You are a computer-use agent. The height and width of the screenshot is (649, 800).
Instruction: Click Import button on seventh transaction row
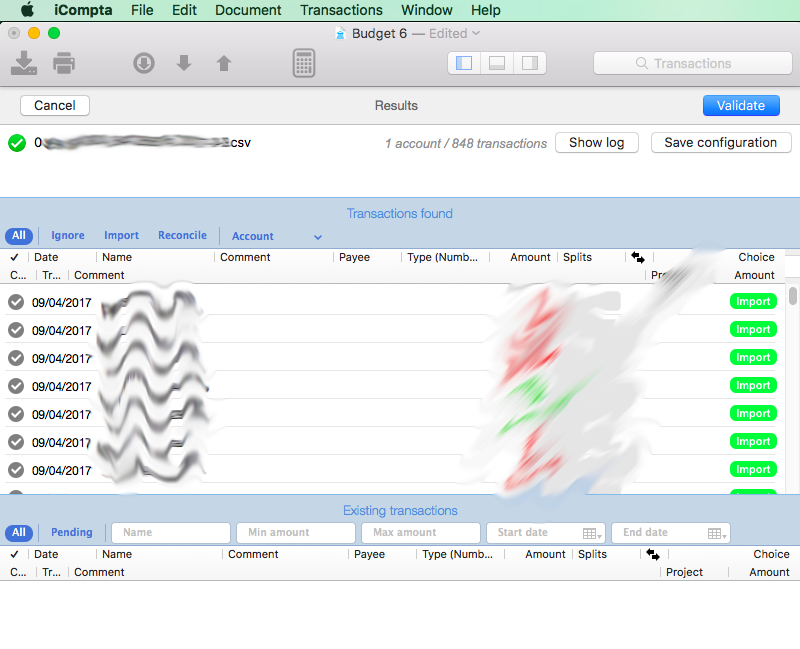753,469
